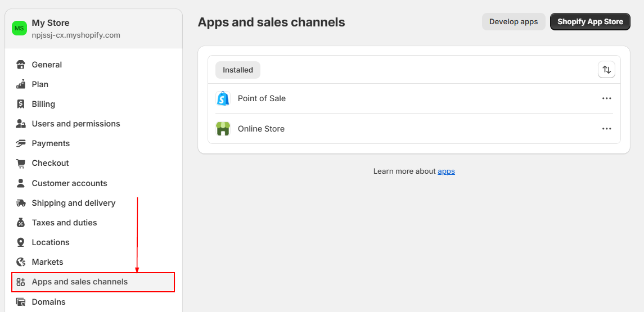Click the Shipping and delivery truck icon
644x312 pixels.
[21, 203]
